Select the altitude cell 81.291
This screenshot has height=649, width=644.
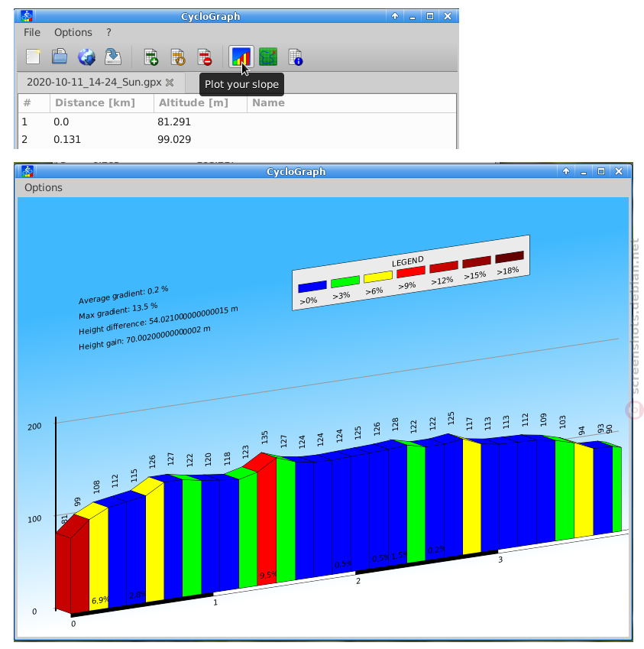point(174,122)
